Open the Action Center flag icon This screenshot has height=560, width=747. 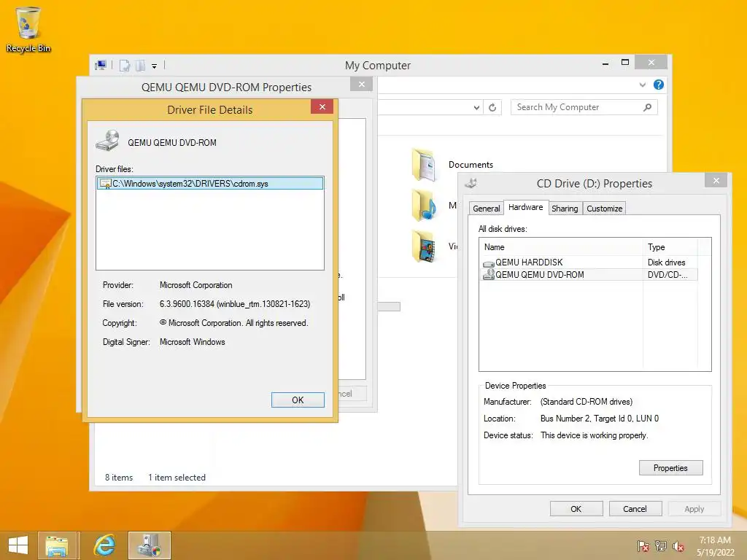click(x=643, y=546)
